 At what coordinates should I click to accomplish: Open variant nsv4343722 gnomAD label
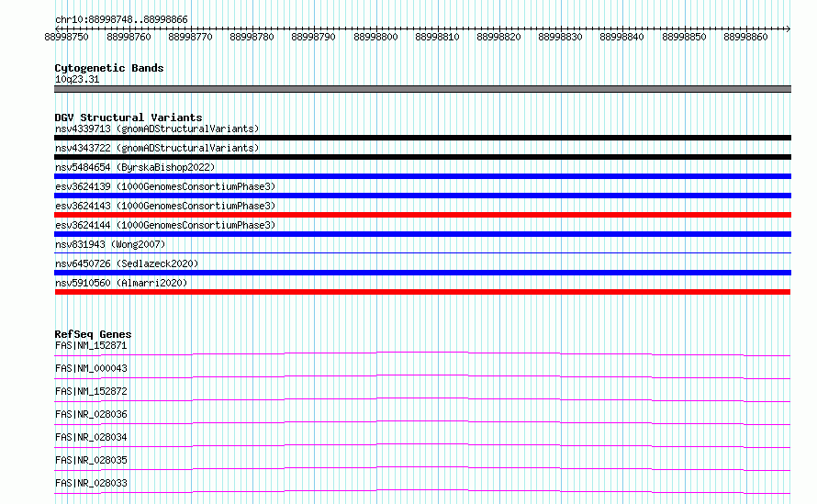[157, 148]
